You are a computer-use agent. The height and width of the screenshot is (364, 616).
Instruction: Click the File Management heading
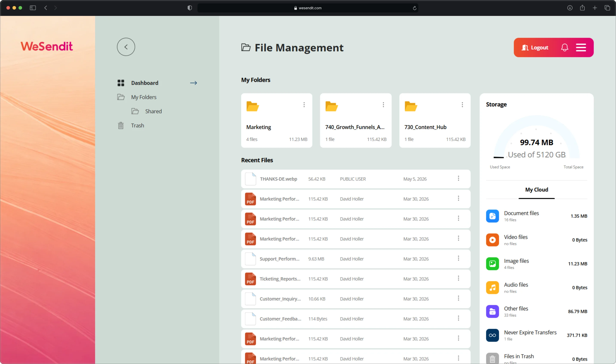pyautogui.click(x=299, y=47)
